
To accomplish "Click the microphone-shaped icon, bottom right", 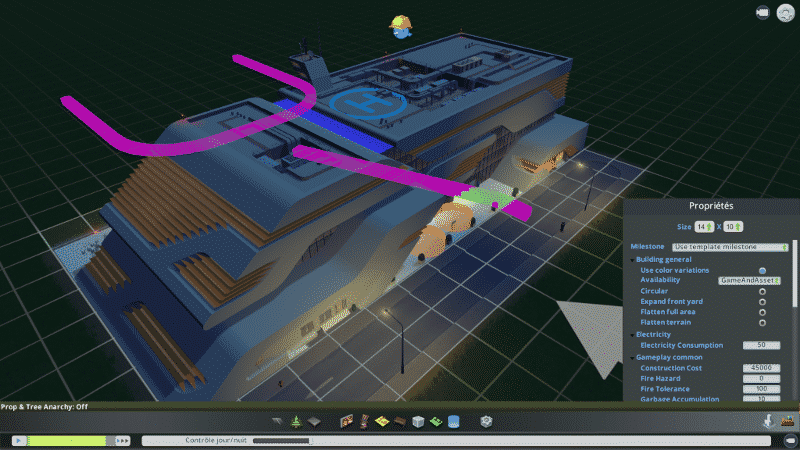I will point(768,422).
